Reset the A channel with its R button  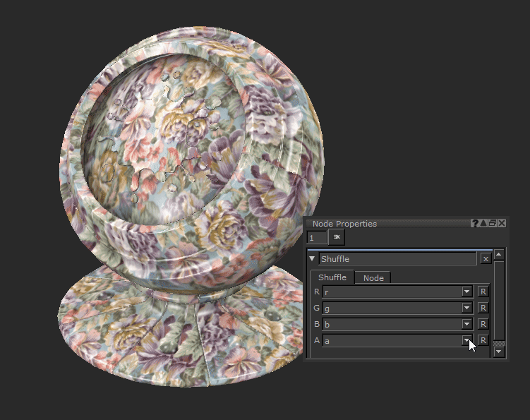tap(483, 340)
